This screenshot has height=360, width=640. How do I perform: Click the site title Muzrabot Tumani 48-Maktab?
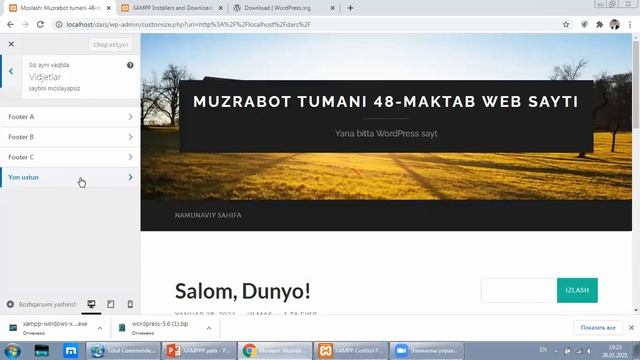pos(386,102)
